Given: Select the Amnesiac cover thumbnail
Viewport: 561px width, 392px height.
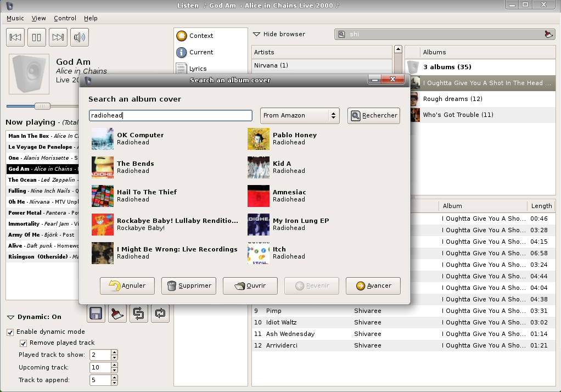Looking at the screenshot, I should 259,196.
